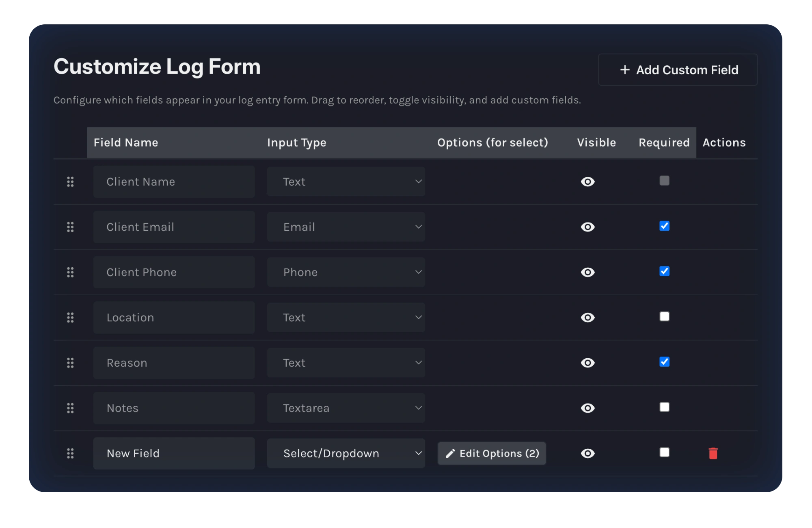This screenshot has width=812, height=528.
Task: Check Required for Location
Action: point(664,316)
